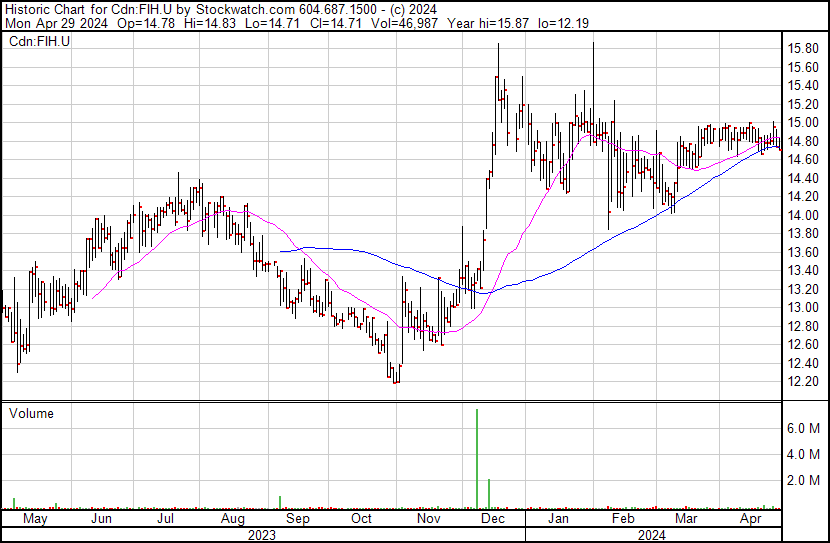Image resolution: width=830 pixels, height=543 pixels.
Task: Select the 15.80 price axis label
Action: coord(804,49)
